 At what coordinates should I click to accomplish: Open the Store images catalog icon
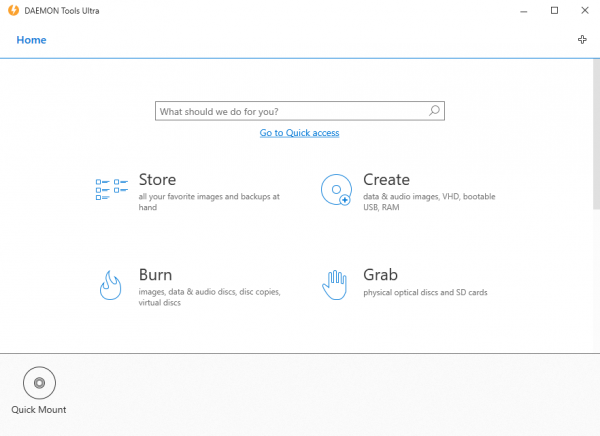[x=111, y=189]
